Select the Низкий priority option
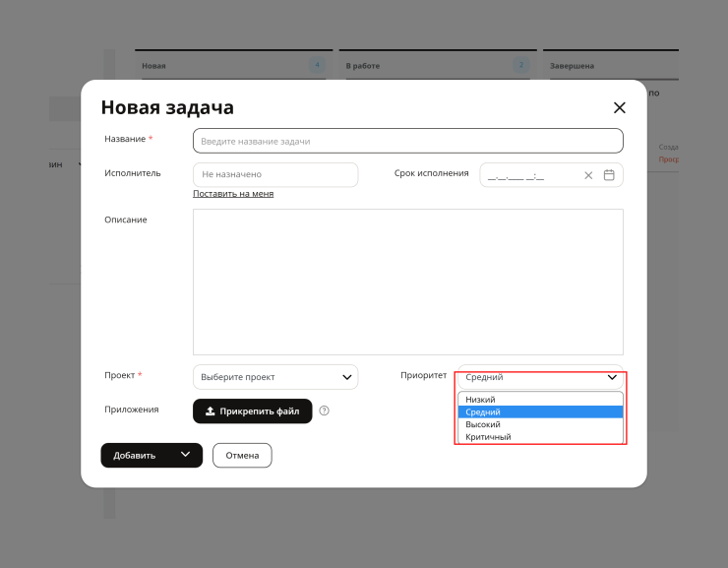 (x=540, y=400)
